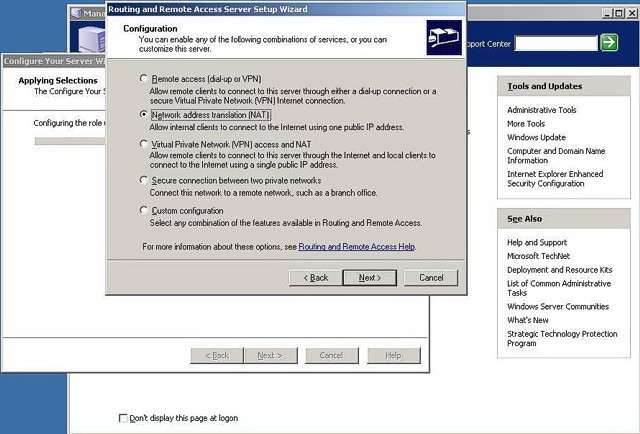
Task: Open Deployment and Resource Kits link
Action: click(560, 270)
